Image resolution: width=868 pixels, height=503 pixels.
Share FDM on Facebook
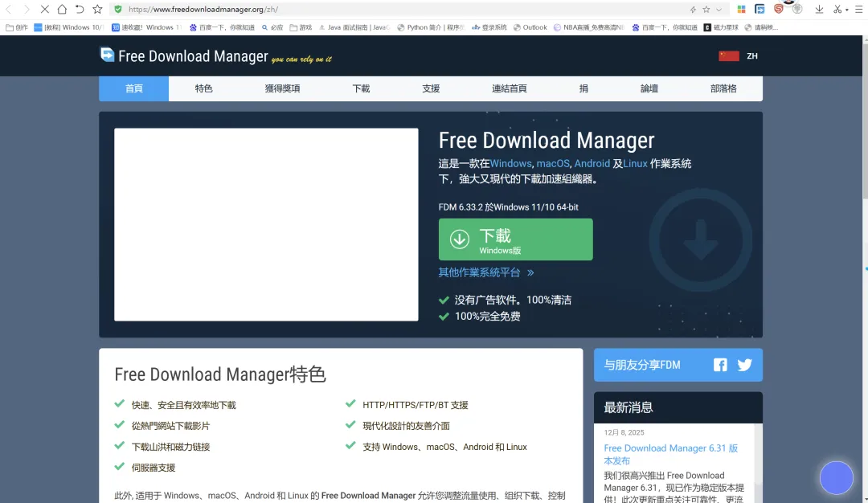719,365
